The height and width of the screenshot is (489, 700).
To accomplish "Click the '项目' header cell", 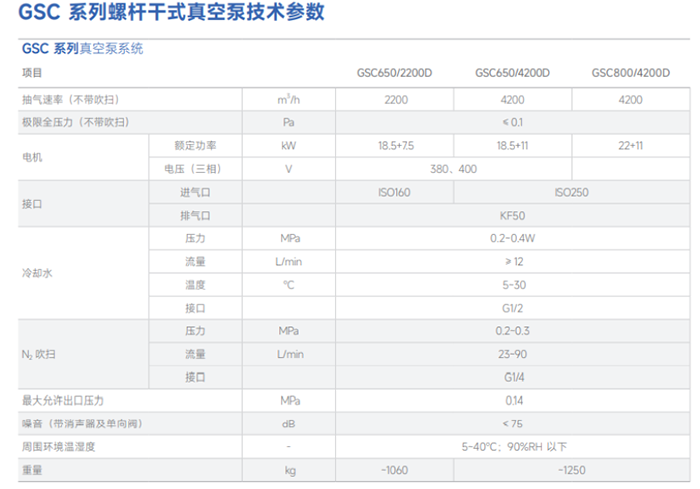I will point(32,73).
